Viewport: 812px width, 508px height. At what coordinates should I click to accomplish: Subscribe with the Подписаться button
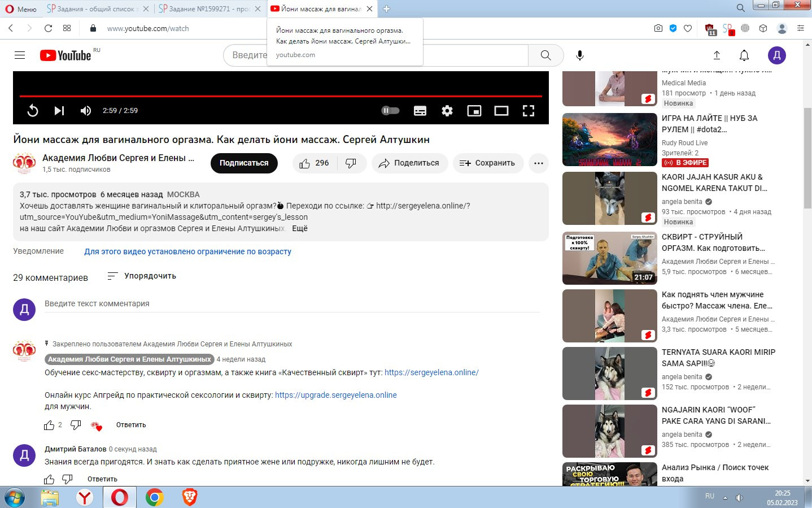click(x=244, y=163)
